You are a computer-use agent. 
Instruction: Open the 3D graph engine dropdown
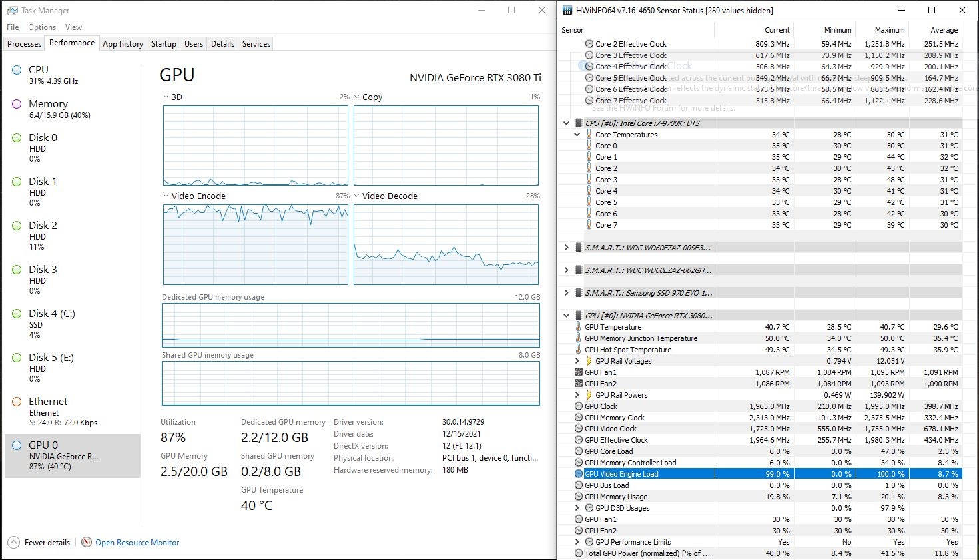pos(166,97)
